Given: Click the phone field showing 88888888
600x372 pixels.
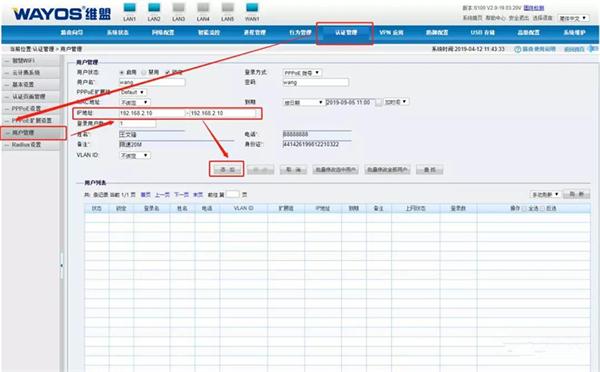Looking at the screenshot, I should pos(317,134).
